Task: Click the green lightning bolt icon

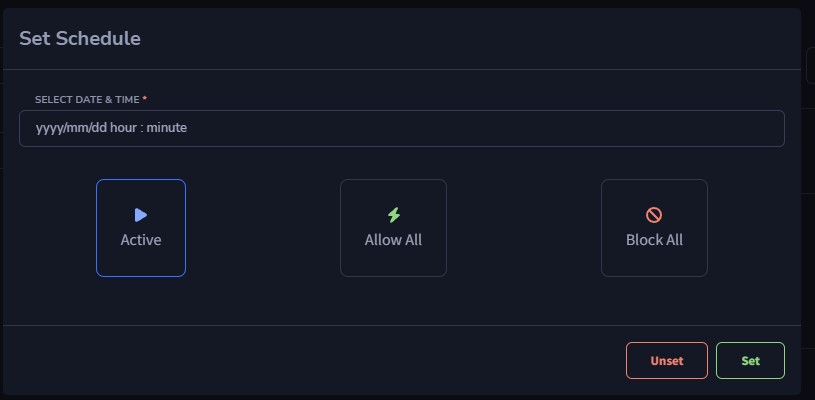Action: 394,215
